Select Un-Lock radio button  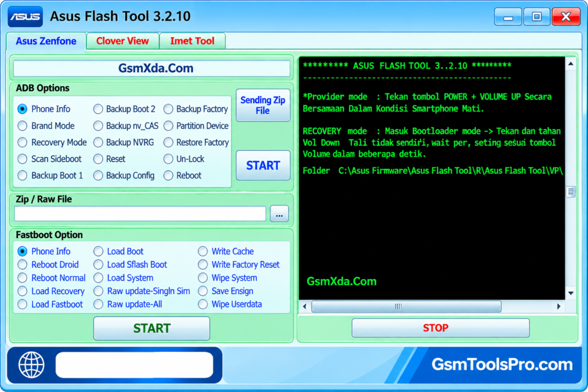(168, 159)
